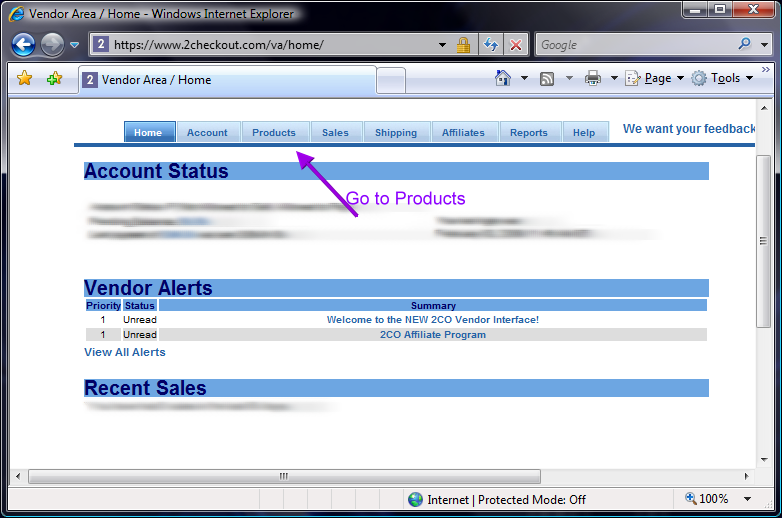Expand the Home button dropdown arrow

click(x=524, y=78)
